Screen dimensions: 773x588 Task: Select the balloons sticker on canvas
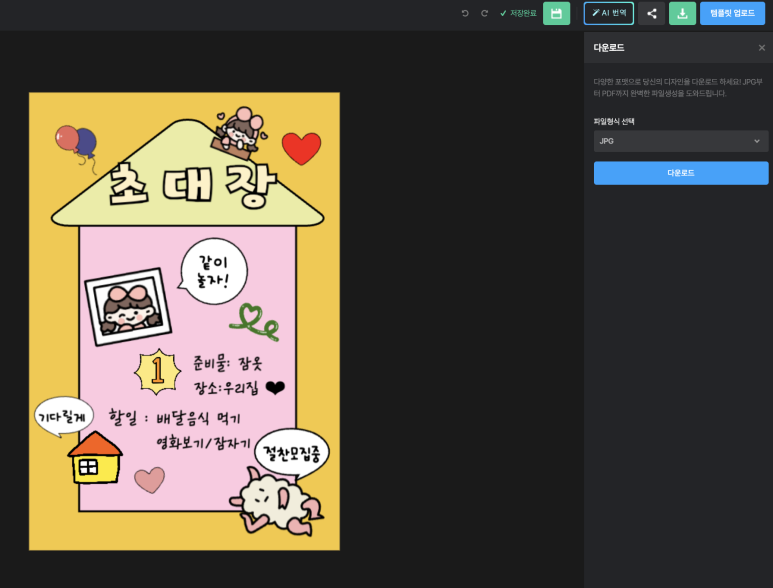(x=77, y=149)
